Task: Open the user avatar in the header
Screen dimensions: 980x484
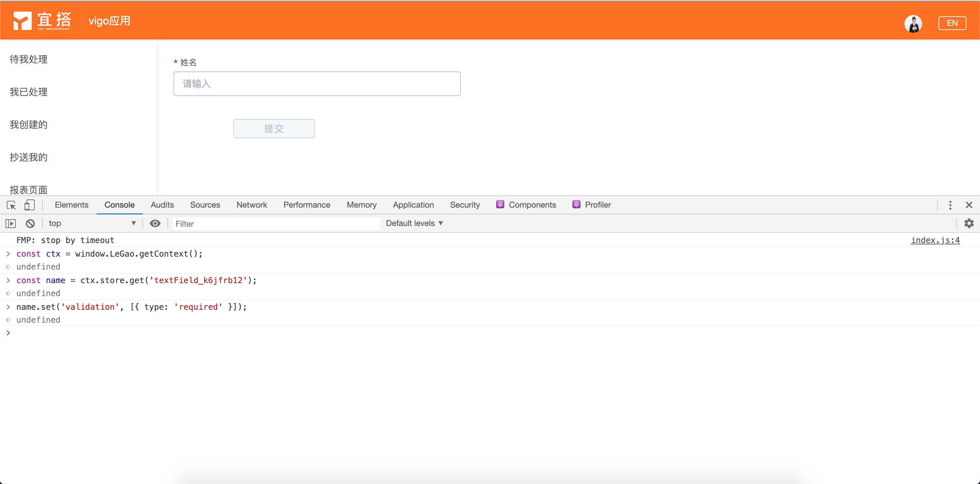Action: (x=913, y=23)
